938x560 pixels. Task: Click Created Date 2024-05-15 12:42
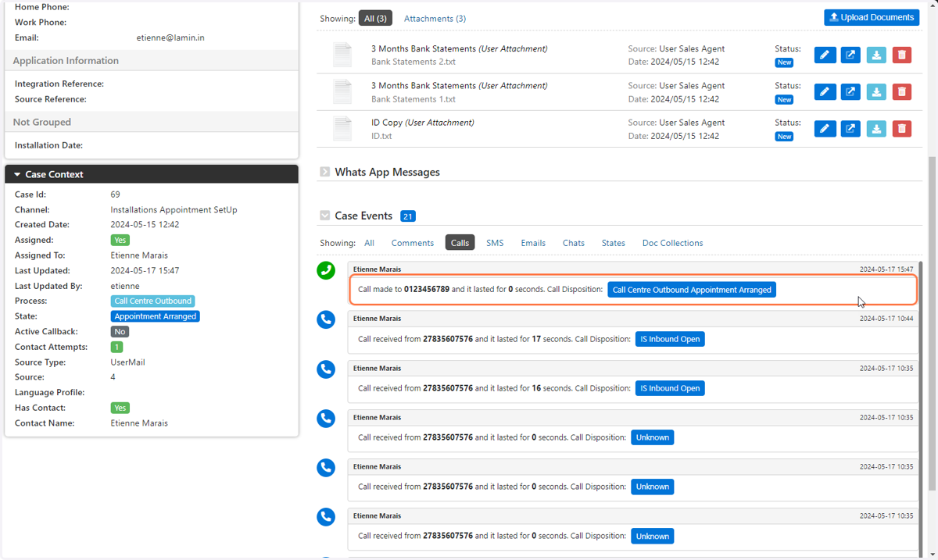(x=145, y=225)
